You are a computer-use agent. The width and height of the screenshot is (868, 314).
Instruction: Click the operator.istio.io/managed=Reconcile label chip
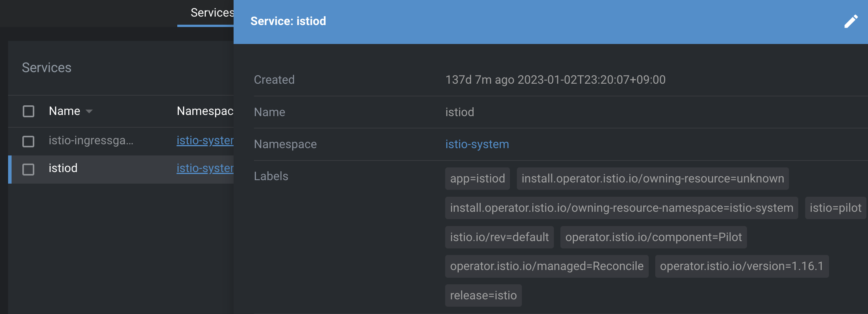point(547,266)
